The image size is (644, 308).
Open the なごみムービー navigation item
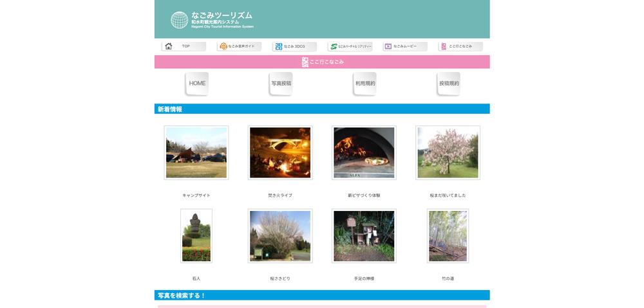point(405,46)
